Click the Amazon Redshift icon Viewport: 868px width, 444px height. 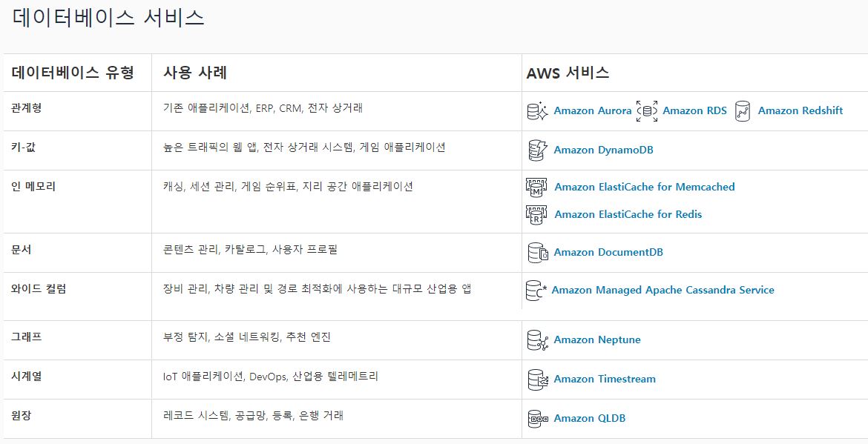tap(743, 111)
